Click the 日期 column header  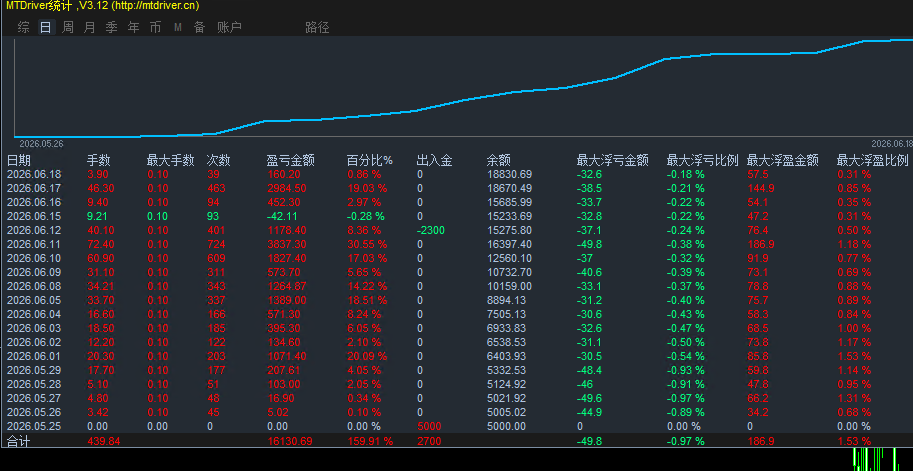(x=19, y=161)
